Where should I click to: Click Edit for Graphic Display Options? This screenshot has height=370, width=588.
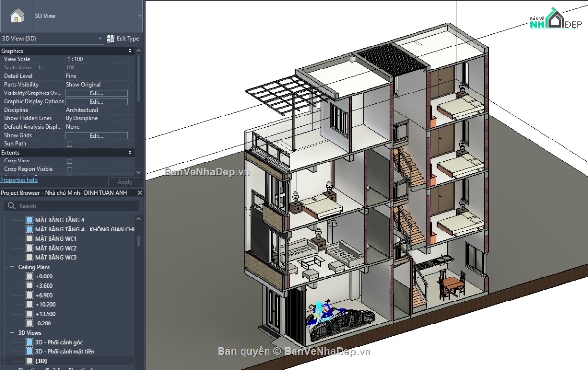97,102
